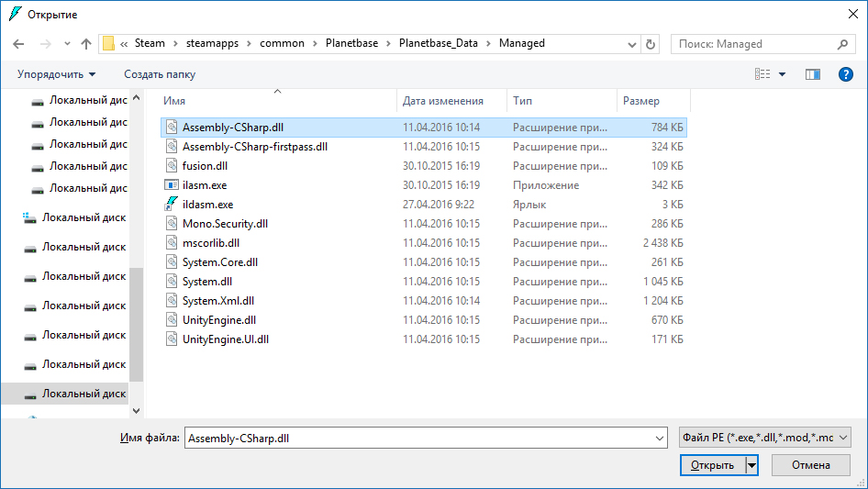Click date 27.04.2016 9:22 of ildasm.exe
This screenshot has height=489, width=868.
click(x=439, y=205)
